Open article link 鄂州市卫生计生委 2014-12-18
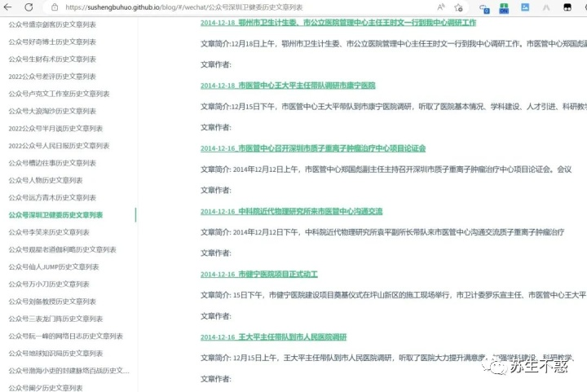 click(x=338, y=23)
